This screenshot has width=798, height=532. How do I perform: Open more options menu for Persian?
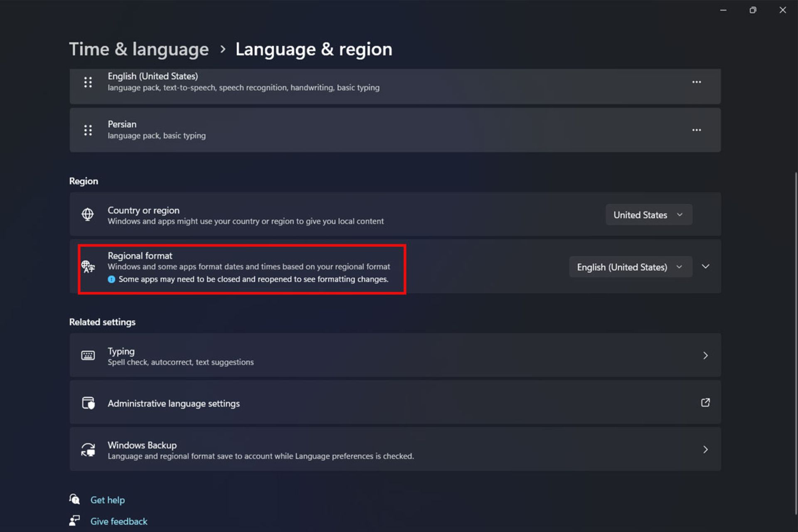696,130
